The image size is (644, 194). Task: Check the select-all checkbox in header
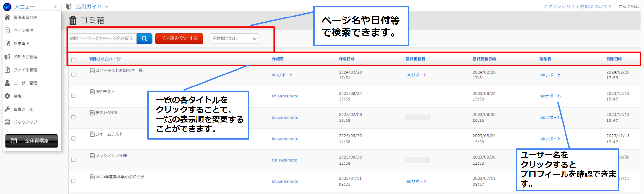[x=73, y=60]
